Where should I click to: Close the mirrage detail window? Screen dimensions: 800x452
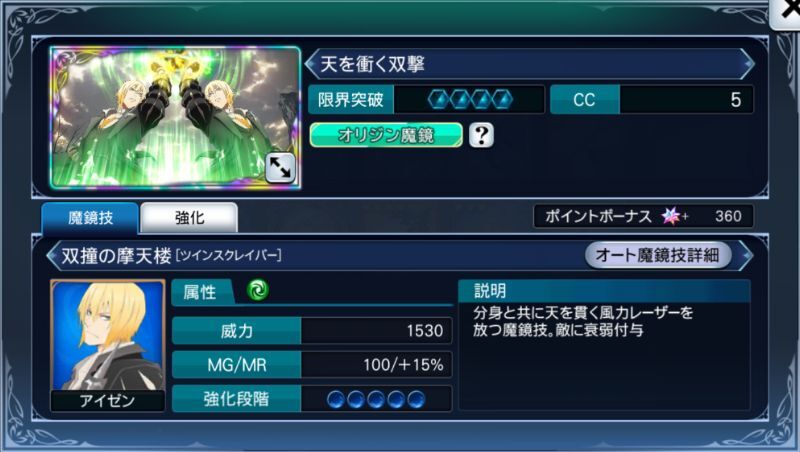pyautogui.click(x=786, y=11)
